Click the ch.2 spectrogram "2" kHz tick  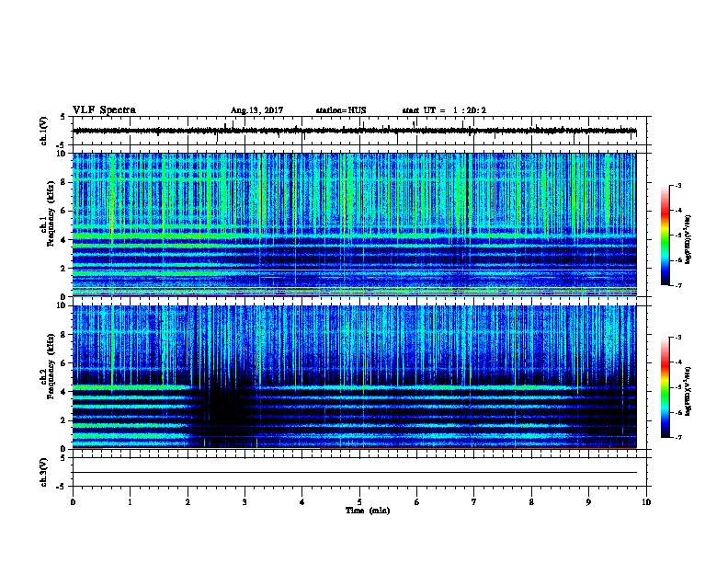(63, 420)
